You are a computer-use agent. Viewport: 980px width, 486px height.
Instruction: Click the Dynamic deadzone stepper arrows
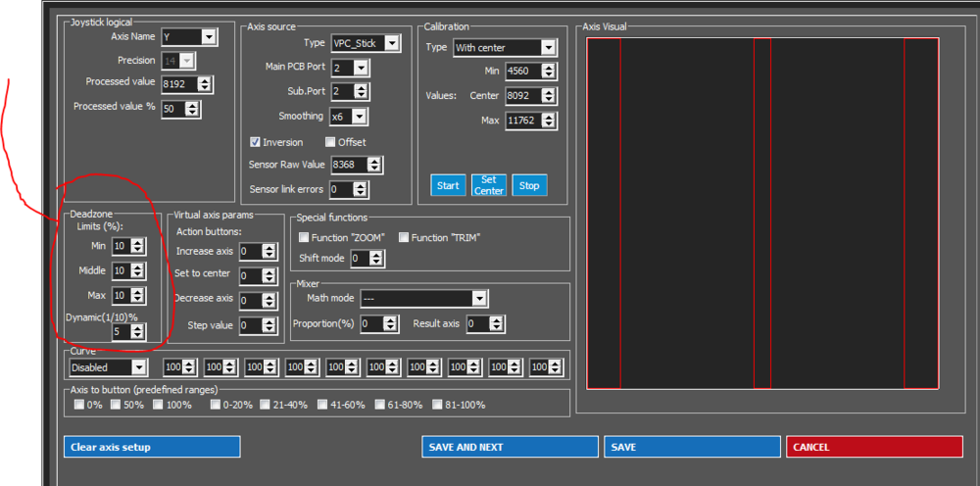[x=138, y=332]
